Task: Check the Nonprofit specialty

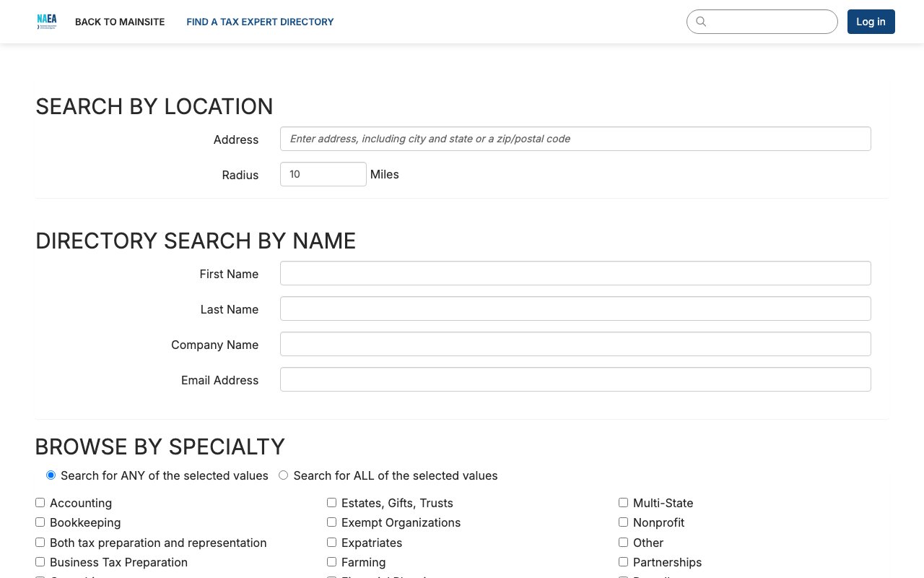Action: point(623,522)
